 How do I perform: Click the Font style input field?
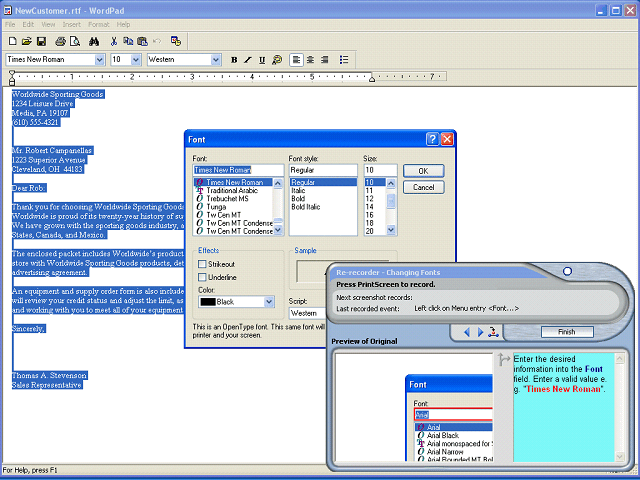pyautogui.click(x=323, y=170)
